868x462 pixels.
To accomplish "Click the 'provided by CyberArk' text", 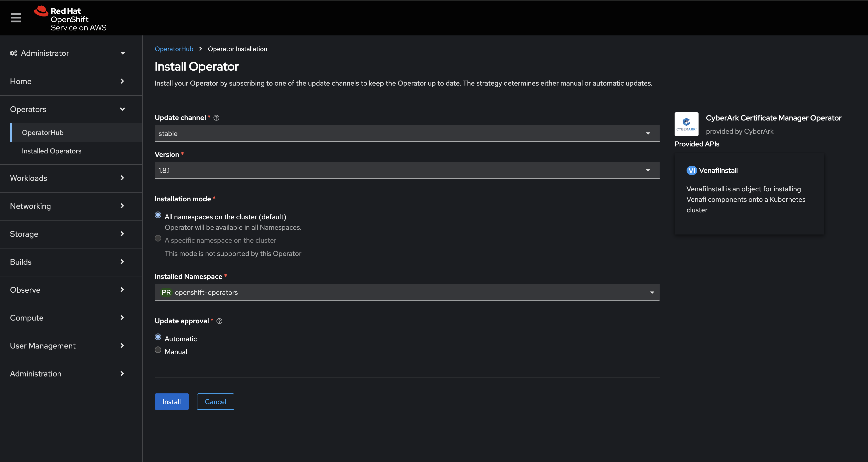I will [x=740, y=131].
